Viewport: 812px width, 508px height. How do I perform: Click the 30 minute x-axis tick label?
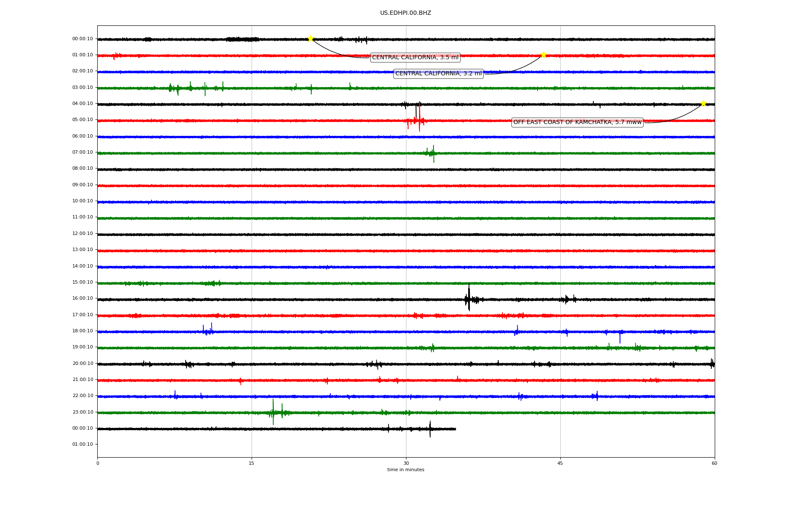(406, 463)
